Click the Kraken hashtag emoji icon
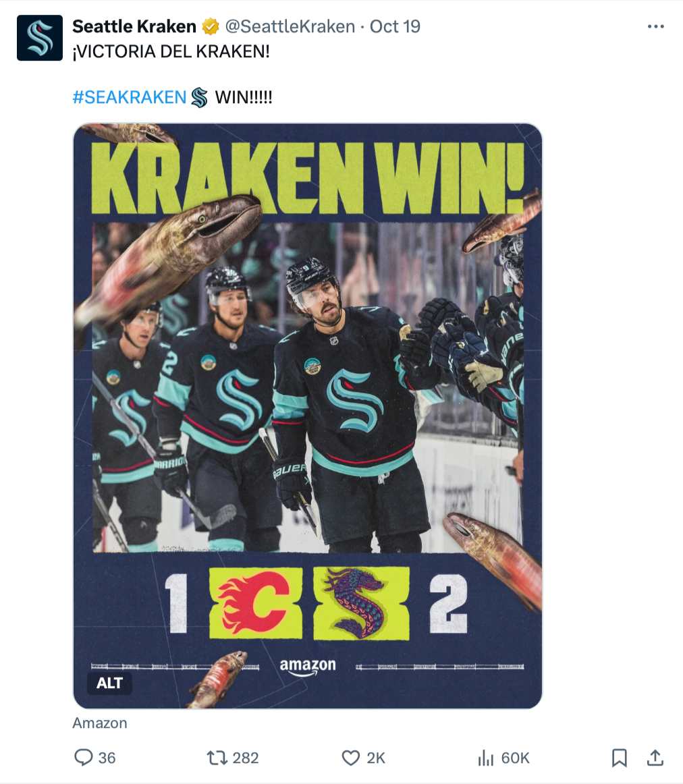The width and height of the screenshot is (683, 784). (199, 98)
